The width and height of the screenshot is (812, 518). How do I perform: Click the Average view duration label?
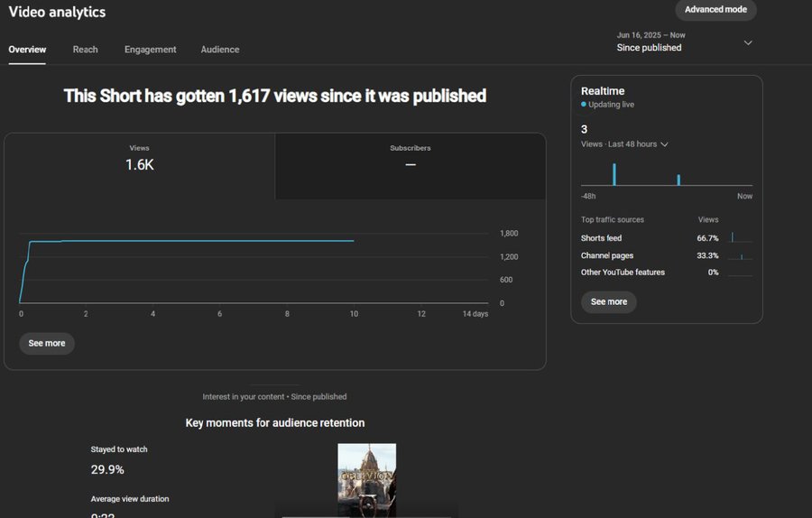click(129, 499)
